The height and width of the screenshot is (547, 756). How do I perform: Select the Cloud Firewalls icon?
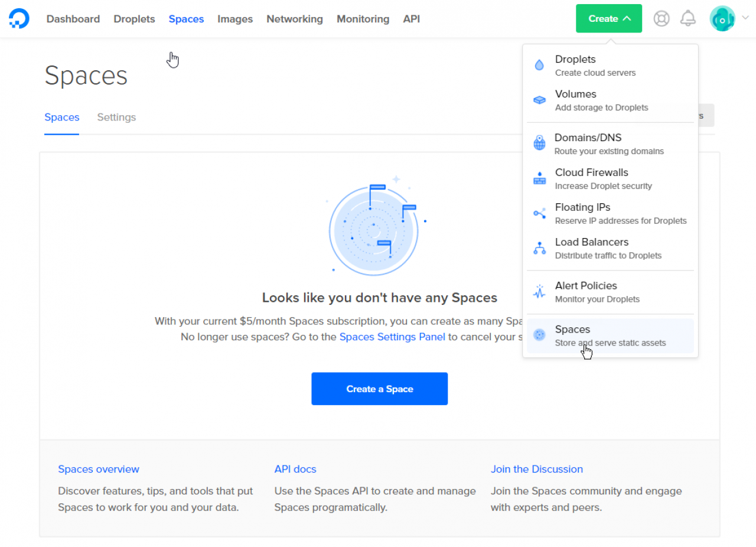[x=539, y=178]
